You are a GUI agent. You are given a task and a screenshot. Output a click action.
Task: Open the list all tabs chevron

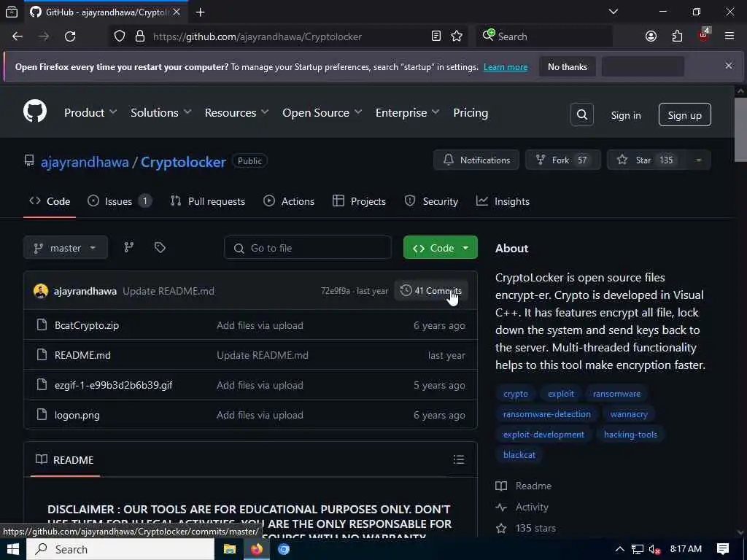point(613,12)
